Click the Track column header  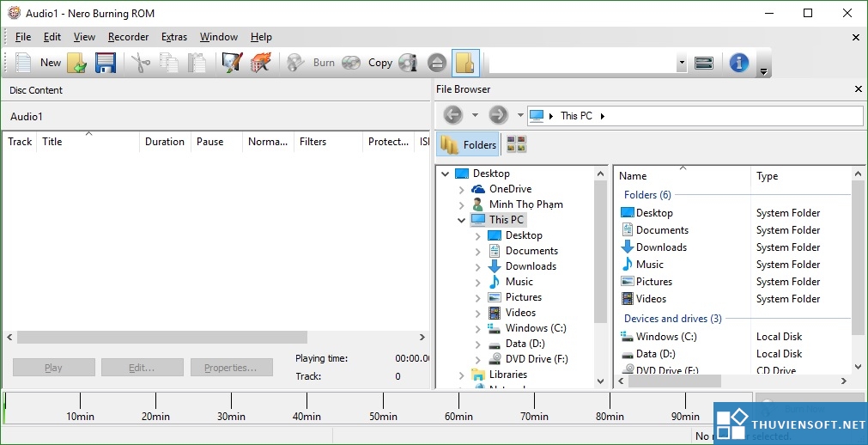20,142
